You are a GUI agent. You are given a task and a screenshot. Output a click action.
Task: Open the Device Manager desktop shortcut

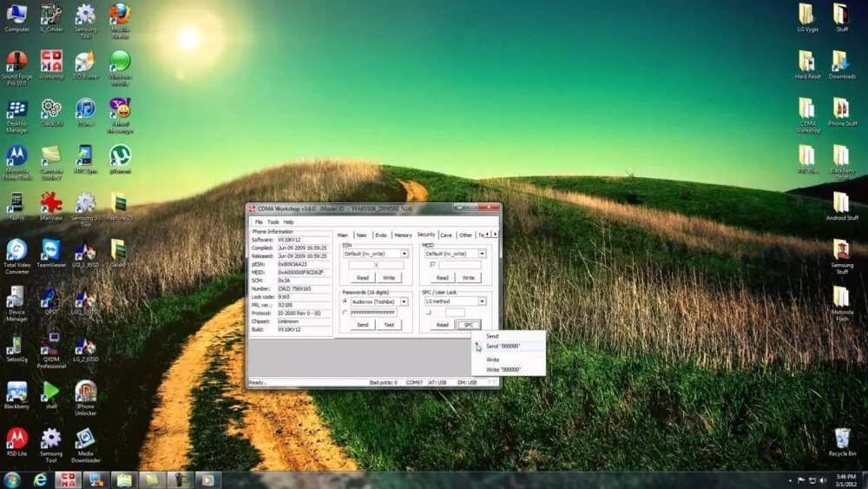(x=16, y=303)
